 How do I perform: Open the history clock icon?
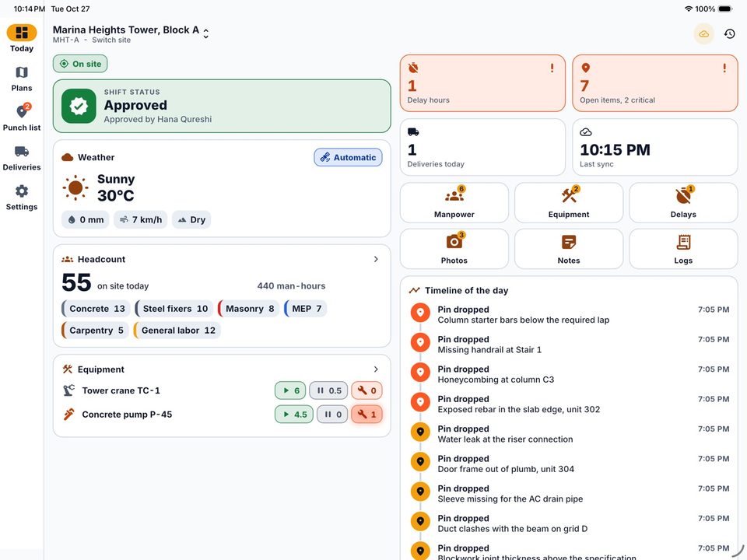pyautogui.click(x=729, y=34)
